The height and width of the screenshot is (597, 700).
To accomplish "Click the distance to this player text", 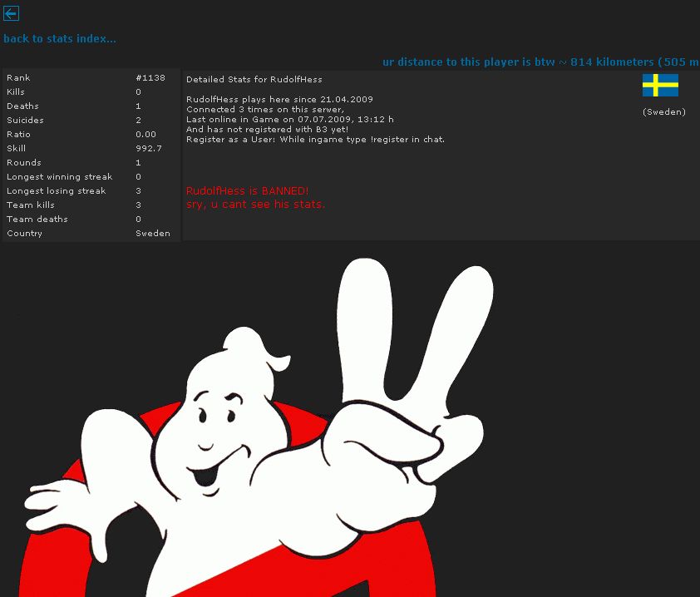I will point(540,62).
